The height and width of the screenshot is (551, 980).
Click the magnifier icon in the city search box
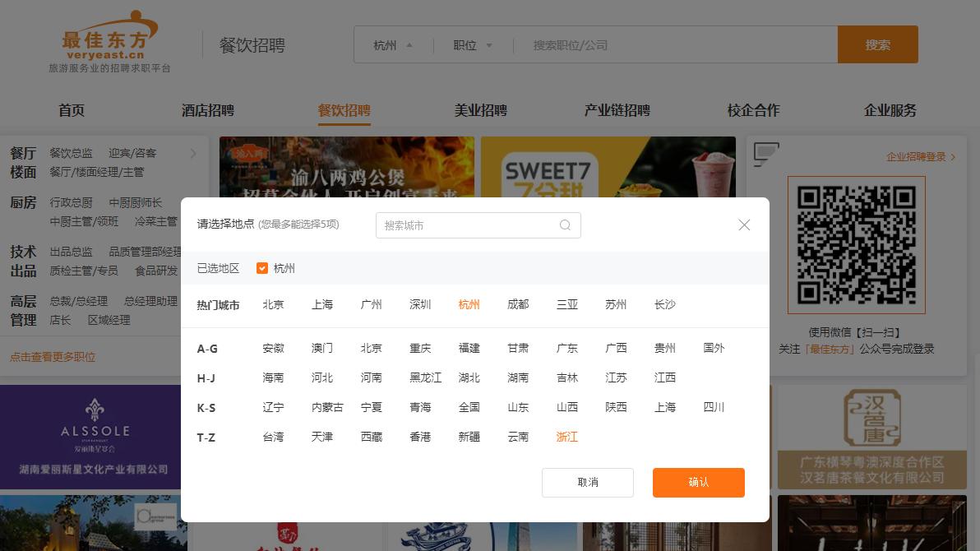(x=566, y=225)
